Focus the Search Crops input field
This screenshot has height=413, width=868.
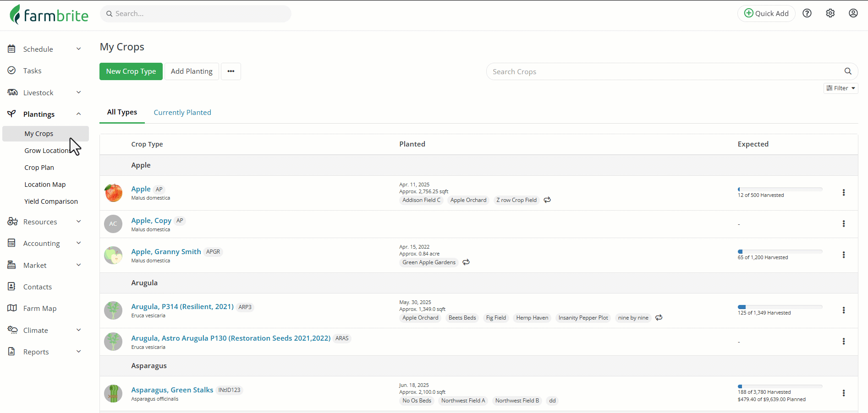(672, 71)
